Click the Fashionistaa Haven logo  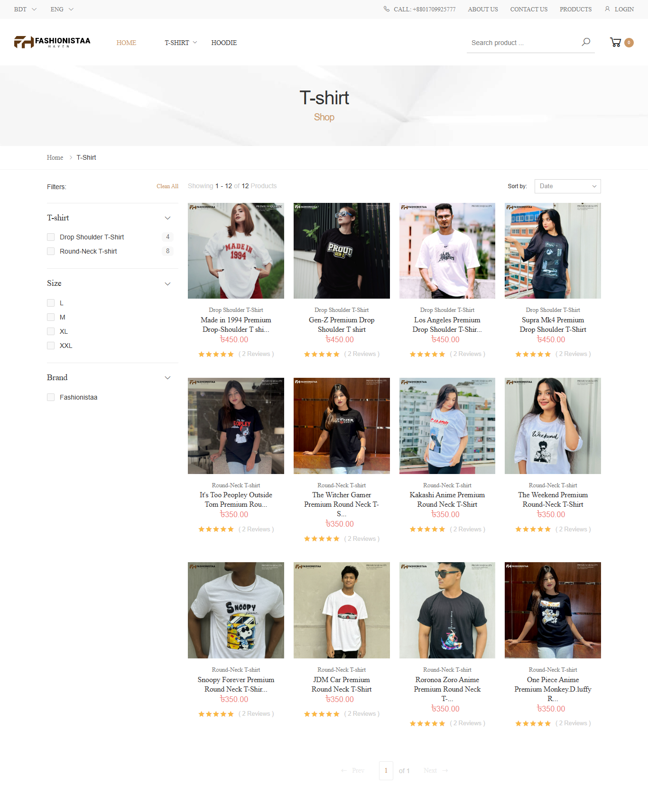coord(52,42)
